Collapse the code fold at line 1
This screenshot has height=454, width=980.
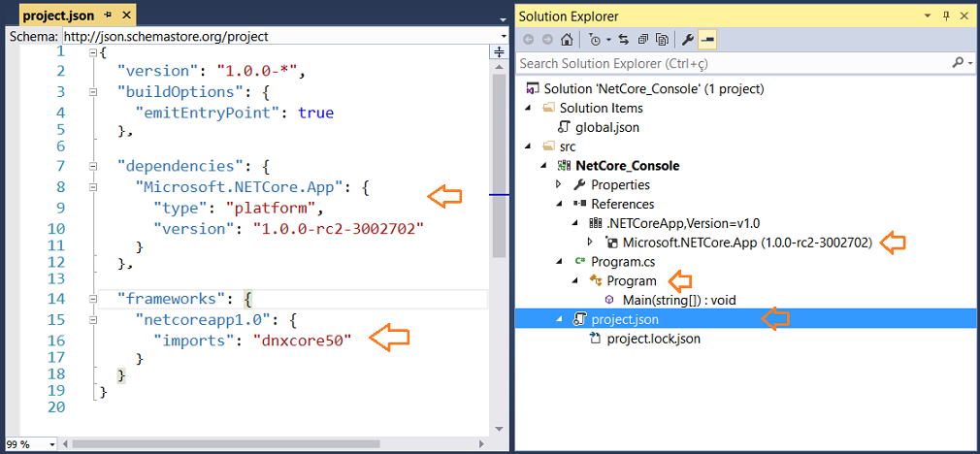point(93,53)
